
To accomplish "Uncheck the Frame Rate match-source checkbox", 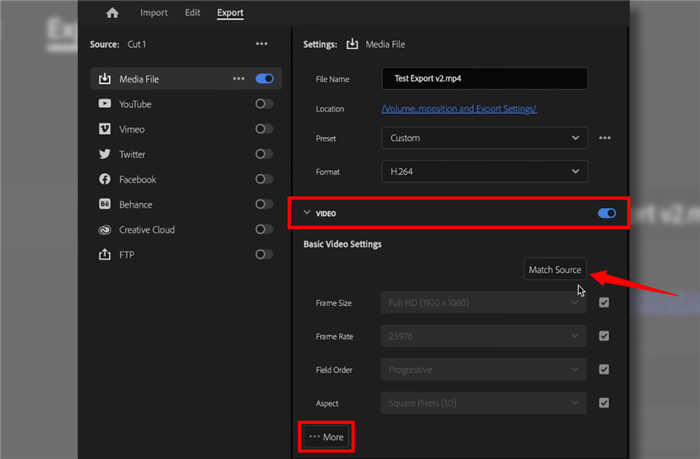I will pyautogui.click(x=604, y=336).
